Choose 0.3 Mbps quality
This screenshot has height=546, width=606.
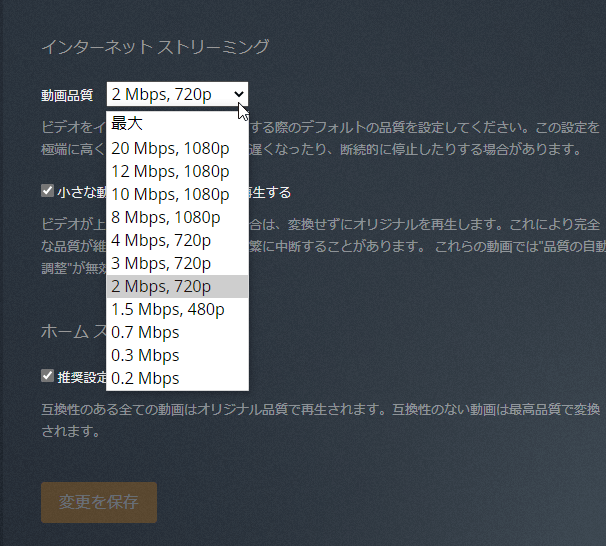tap(177, 355)
